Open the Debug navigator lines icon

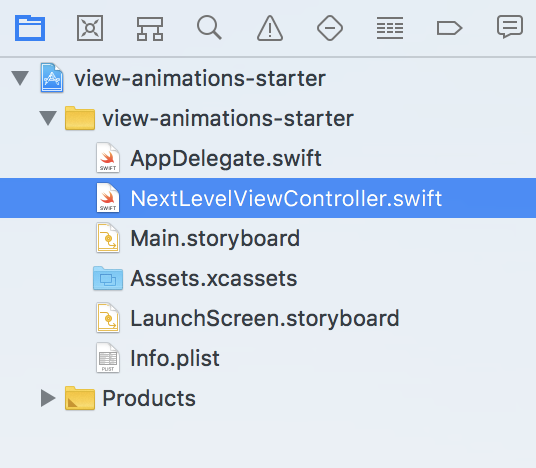[390, 28]
